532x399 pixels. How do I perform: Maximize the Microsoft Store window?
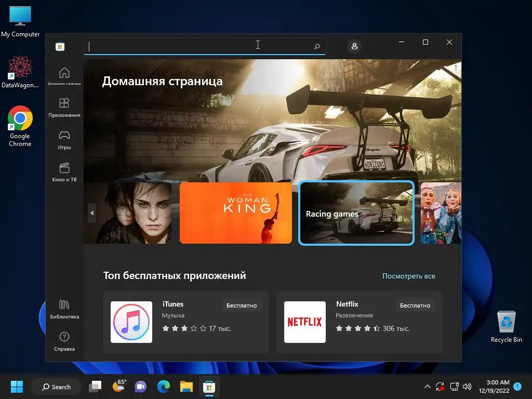click(425, 42)
